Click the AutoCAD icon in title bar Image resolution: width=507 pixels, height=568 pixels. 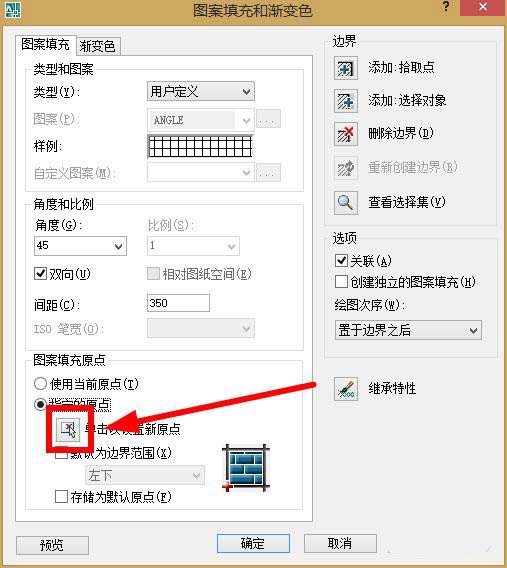point(13,9)
